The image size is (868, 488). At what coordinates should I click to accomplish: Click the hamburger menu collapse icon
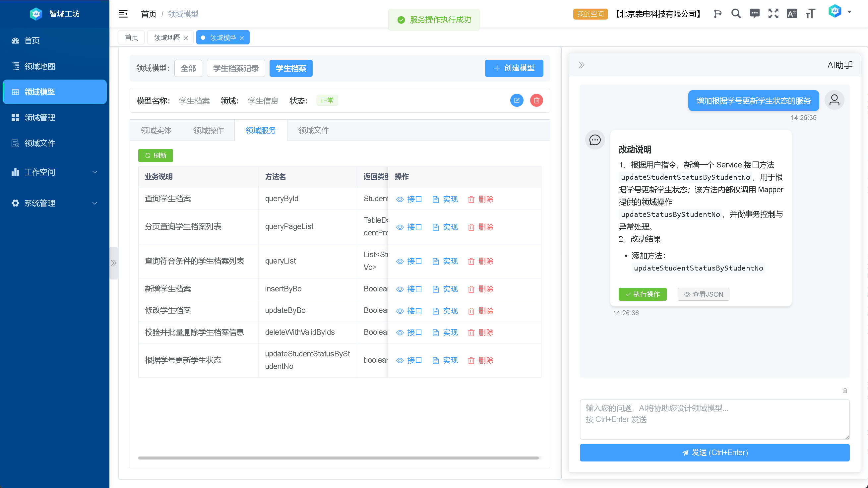coord(123,14)
